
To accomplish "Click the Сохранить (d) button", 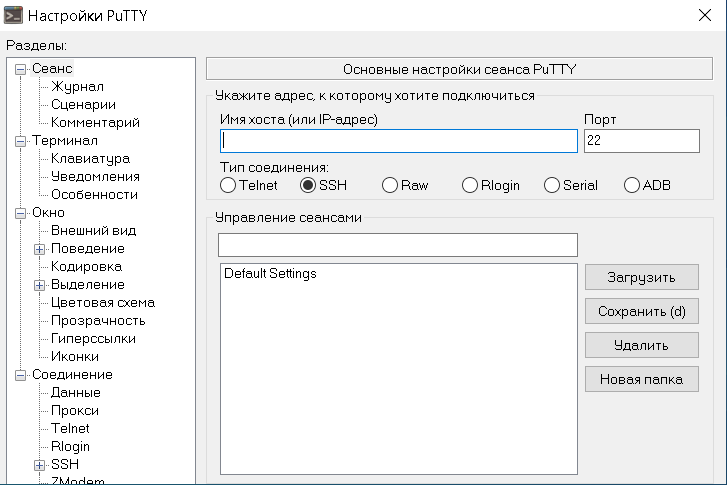I will pyautogui.click(x=642, y=311).
